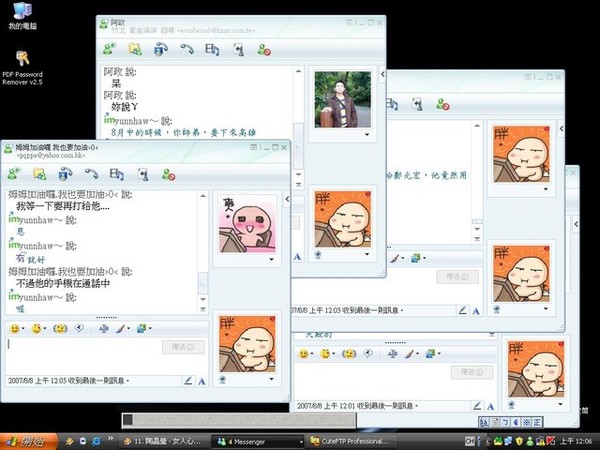This screenshot has height=450, width=600.
Task: Click invite contact icon in 阿欽 chat window
Action: pos(109,49)
